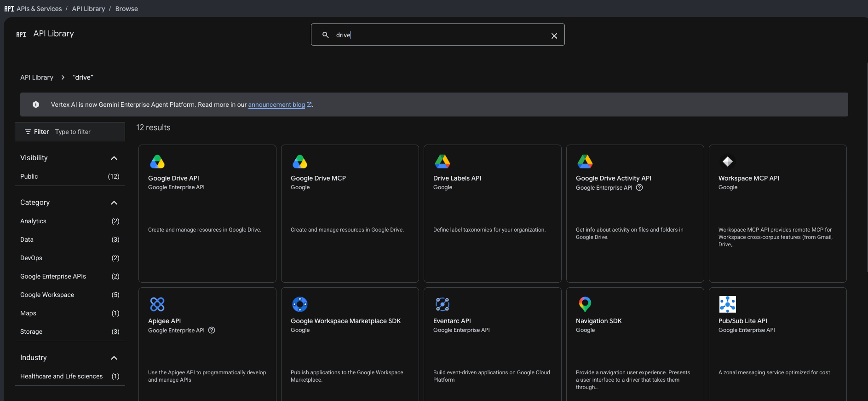Clear the search field with the X
868x401 pixels.
point(554,36)
